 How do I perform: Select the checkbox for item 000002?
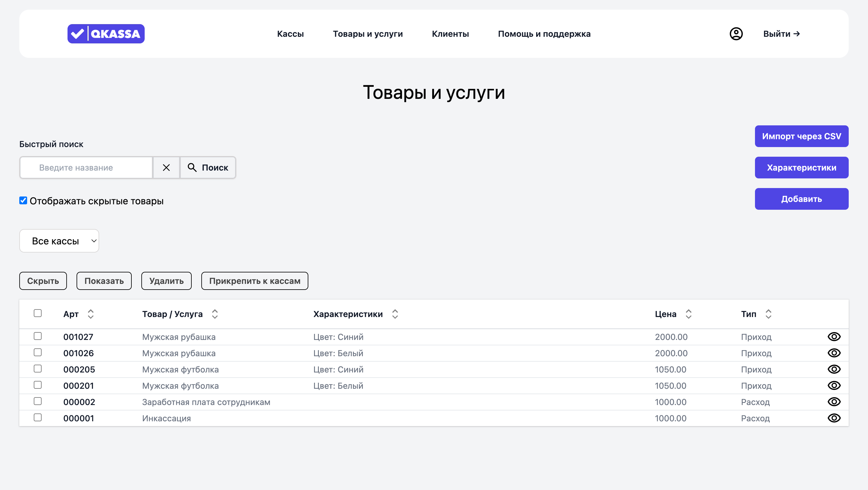38,401
